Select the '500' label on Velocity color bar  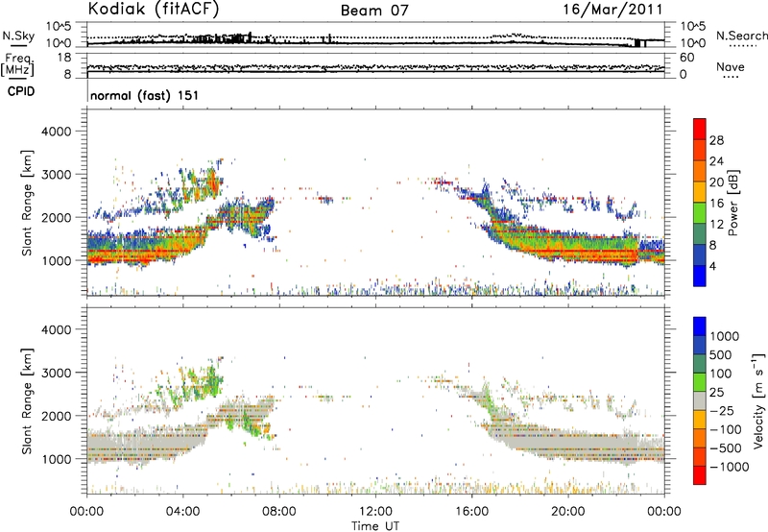click(723, 355)
